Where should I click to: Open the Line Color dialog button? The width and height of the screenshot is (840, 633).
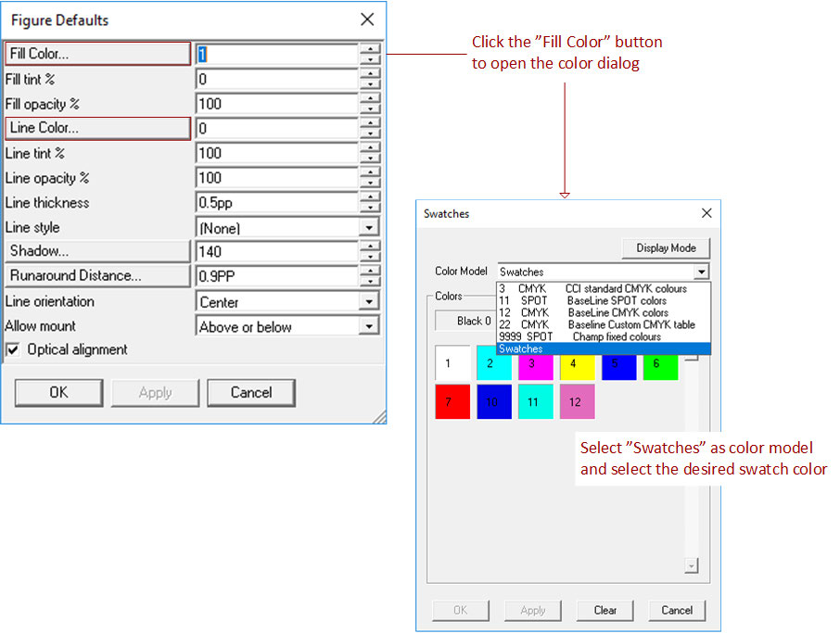coord(97,128)
